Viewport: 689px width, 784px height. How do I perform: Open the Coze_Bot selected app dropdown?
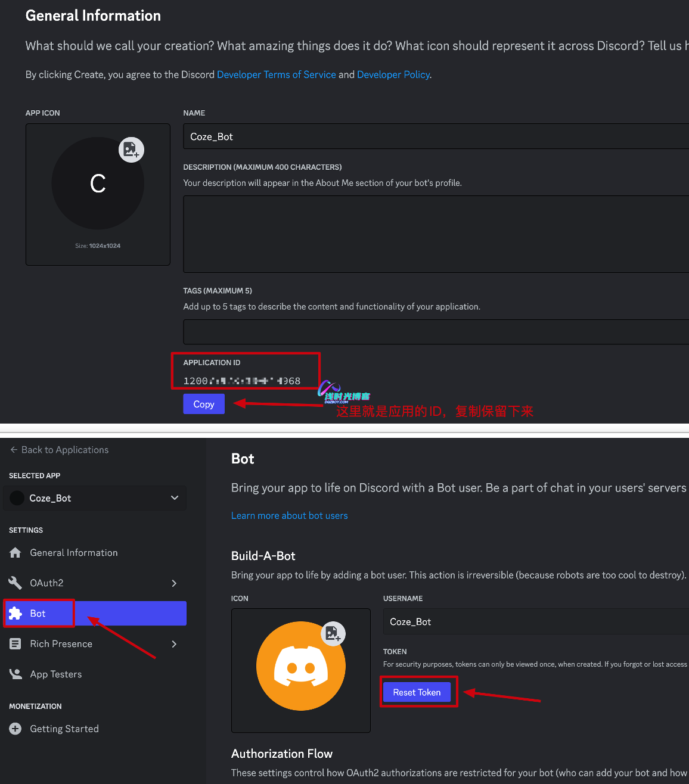click(95, 498)
